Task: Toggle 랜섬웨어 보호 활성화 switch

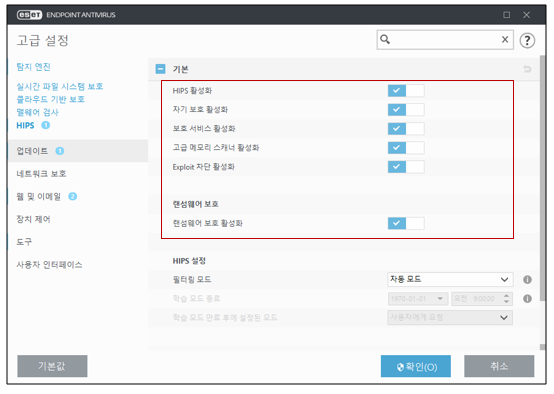Action: [x=406, y=223]
